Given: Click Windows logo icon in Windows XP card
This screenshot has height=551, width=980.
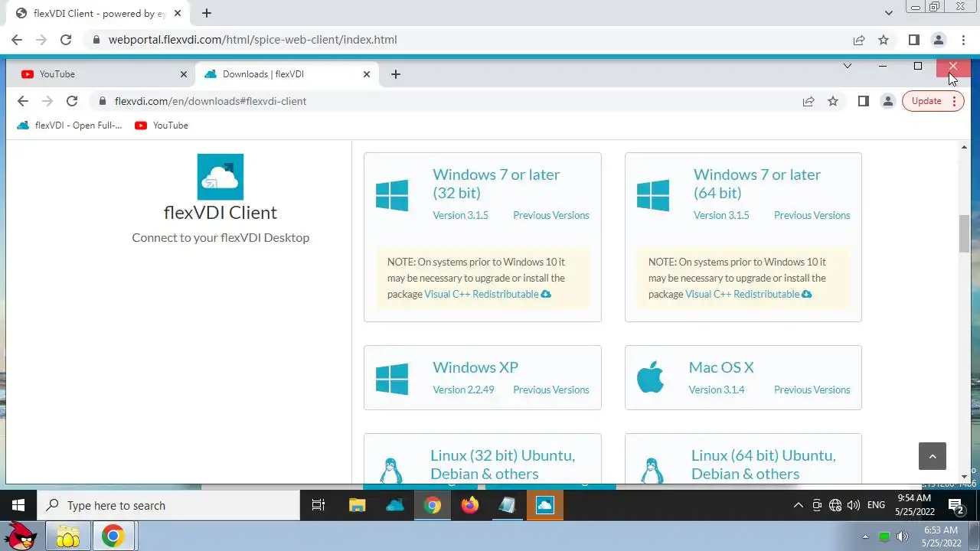Looking at the screenshot, I should pos(392,379).
